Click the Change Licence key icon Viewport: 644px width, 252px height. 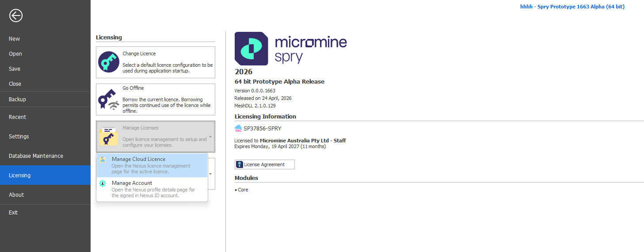(109, 62)
